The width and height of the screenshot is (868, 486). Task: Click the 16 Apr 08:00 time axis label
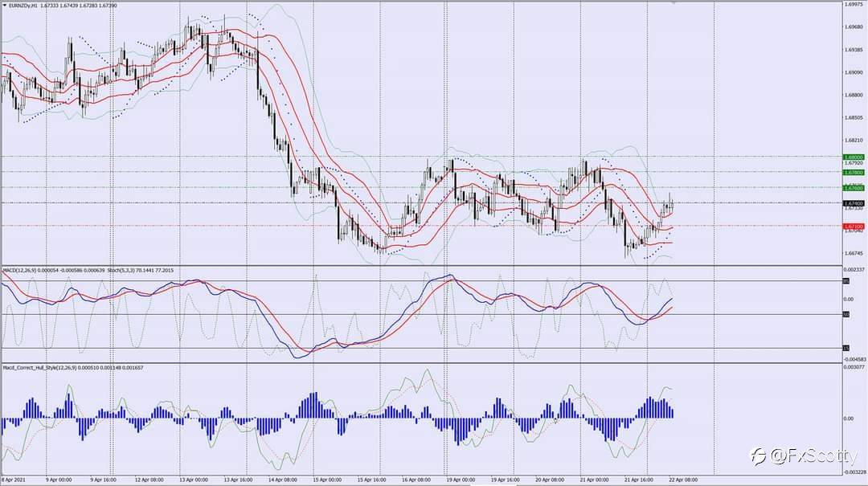(x=416, y=480)
